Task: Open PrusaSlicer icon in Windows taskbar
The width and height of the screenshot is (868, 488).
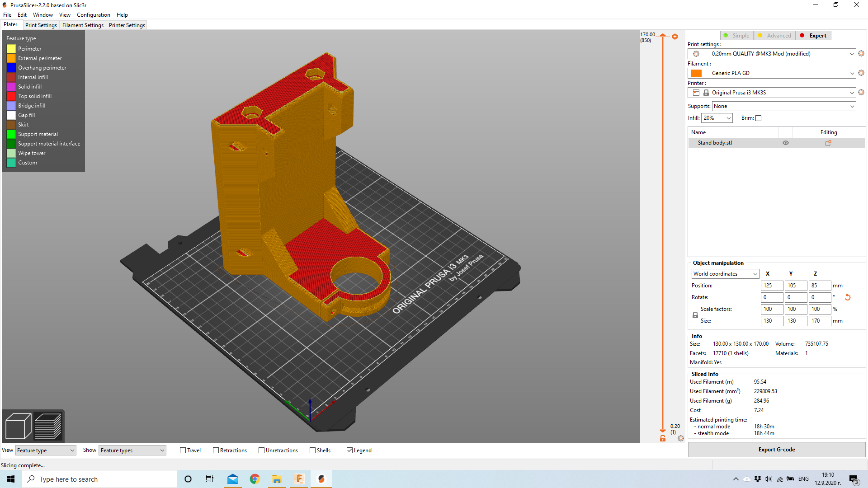Action: pos(321,479)
